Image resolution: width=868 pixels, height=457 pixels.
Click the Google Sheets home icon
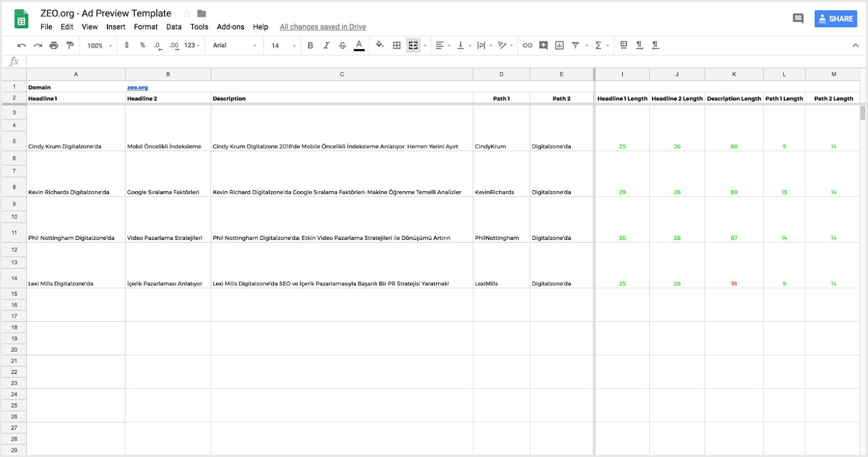(21, 19)
